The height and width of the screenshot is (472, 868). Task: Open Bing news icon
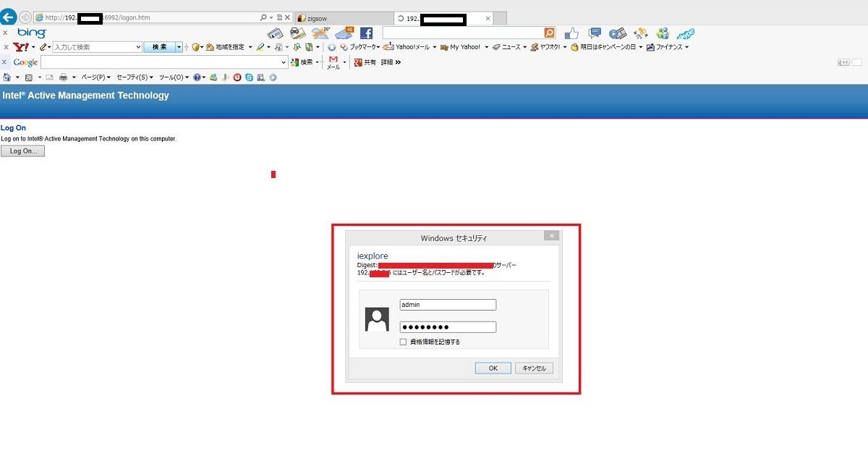pos(275,33)
